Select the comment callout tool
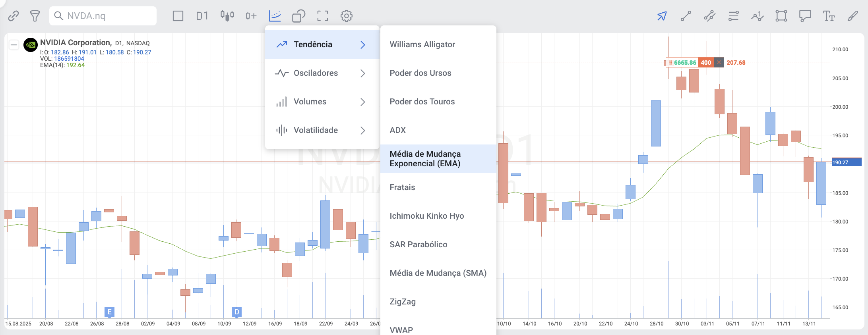 click(x=805, y=16)
